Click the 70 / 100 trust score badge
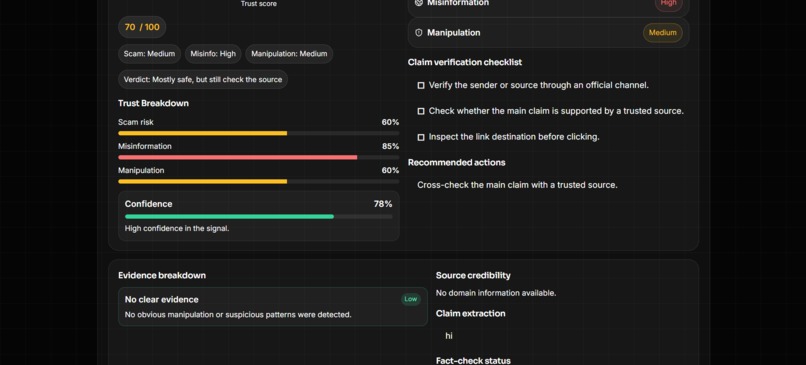The height and width of the screenshot is (365, 806). click(x=142, y=27)
